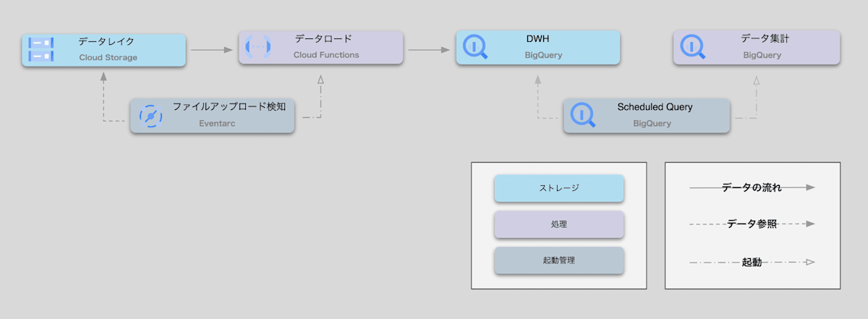Click the BigQuery icon in Scheduled Query node

(x=583, y=115)
